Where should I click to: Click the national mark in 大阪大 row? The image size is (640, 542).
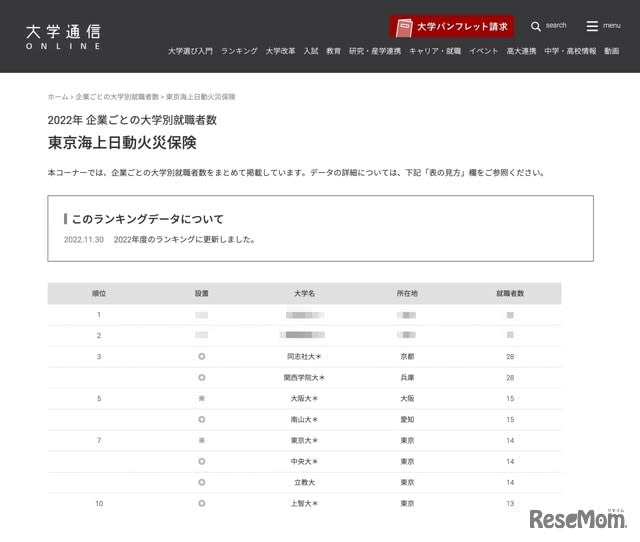point(202,399)
